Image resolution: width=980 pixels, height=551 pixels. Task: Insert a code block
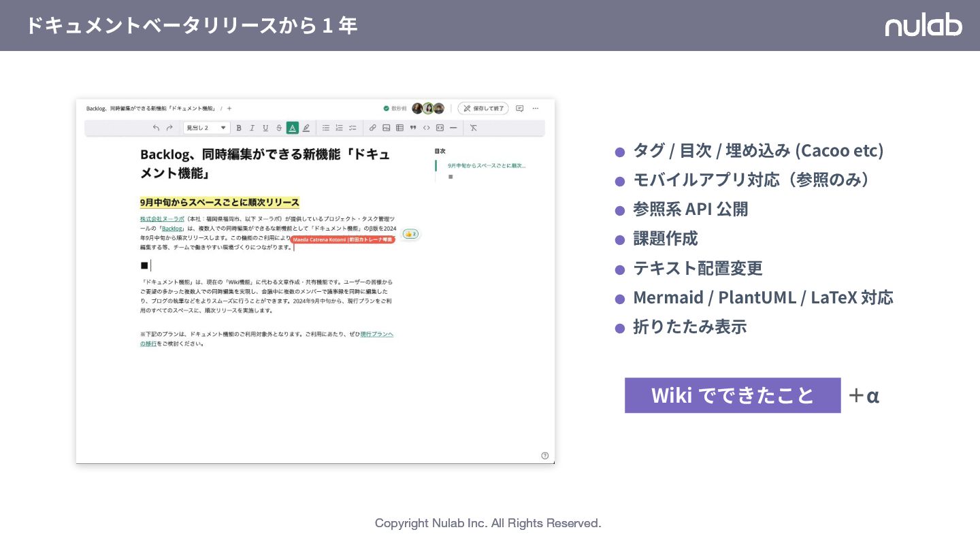pos(440,128)
